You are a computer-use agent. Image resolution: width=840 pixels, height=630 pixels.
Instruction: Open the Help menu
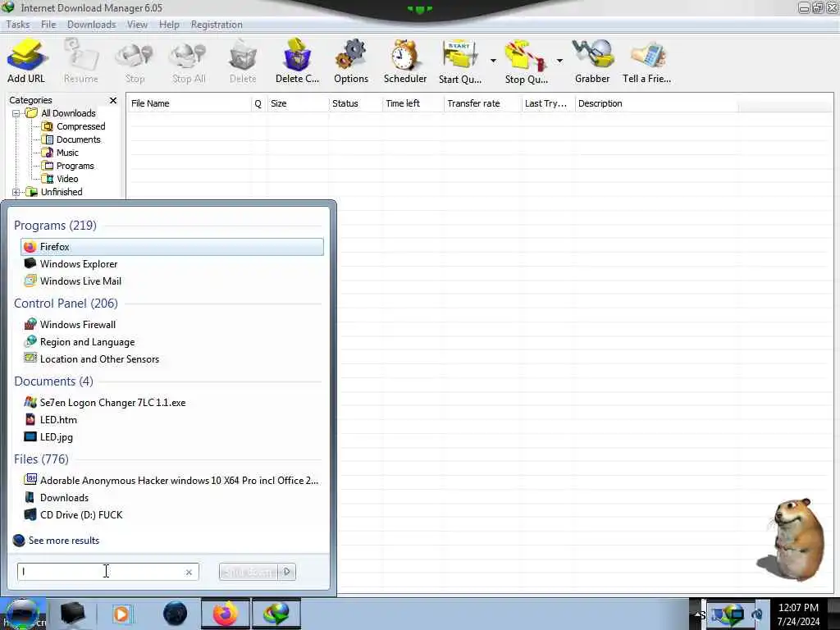point(169,25)
